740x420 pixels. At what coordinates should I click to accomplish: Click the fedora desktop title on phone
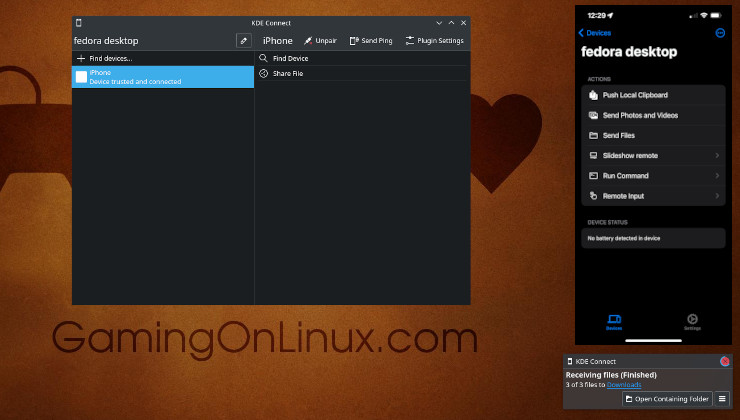(x=629, y=52)
